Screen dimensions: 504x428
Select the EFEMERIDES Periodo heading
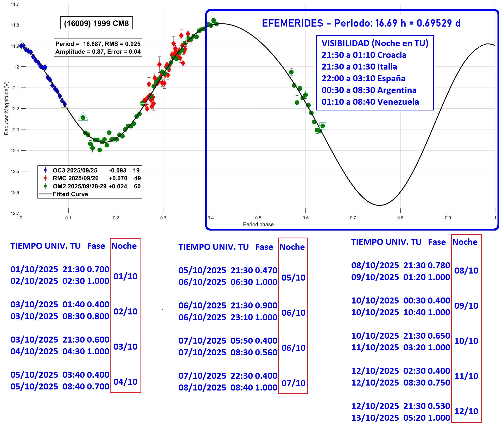click(x=361, y=23)
